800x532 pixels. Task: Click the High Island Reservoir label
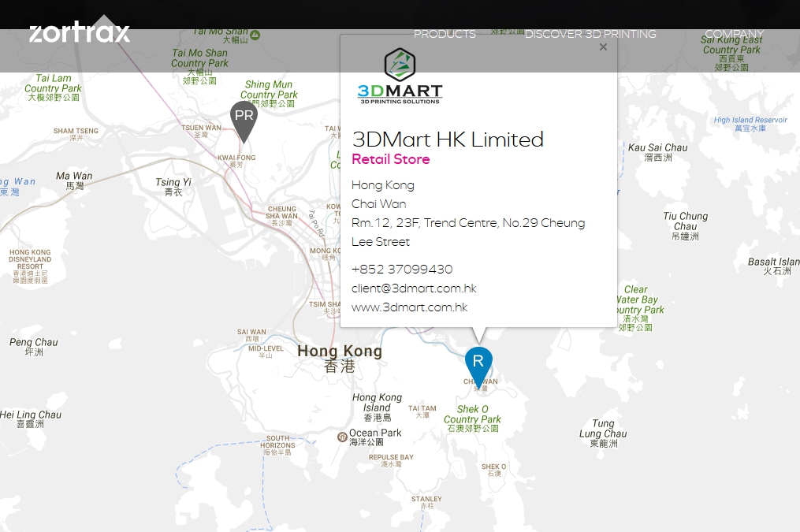(x=750, y=124)
